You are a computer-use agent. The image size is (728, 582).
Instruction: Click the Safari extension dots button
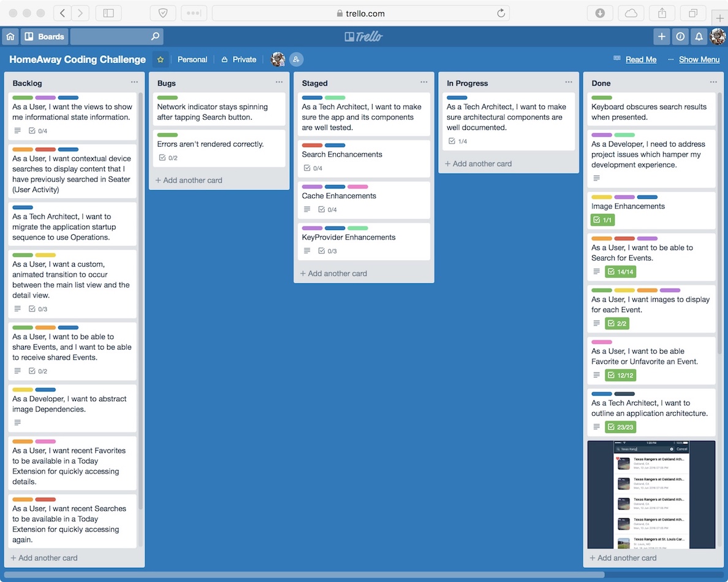pyautogui.click(x=194, y=13)
